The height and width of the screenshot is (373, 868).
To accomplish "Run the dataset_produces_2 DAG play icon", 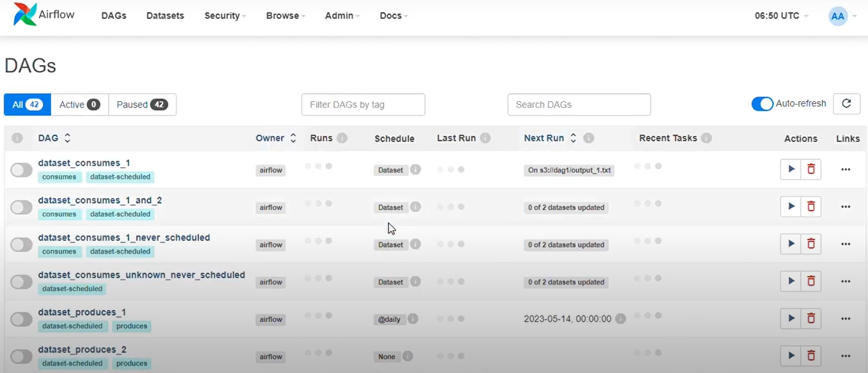I will (790, 356).
